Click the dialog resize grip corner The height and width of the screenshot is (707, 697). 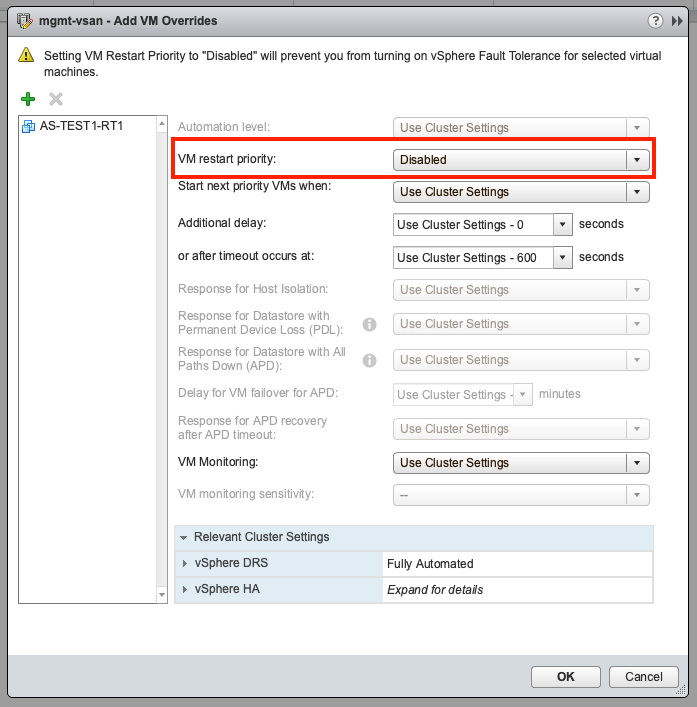pos(681,690)
